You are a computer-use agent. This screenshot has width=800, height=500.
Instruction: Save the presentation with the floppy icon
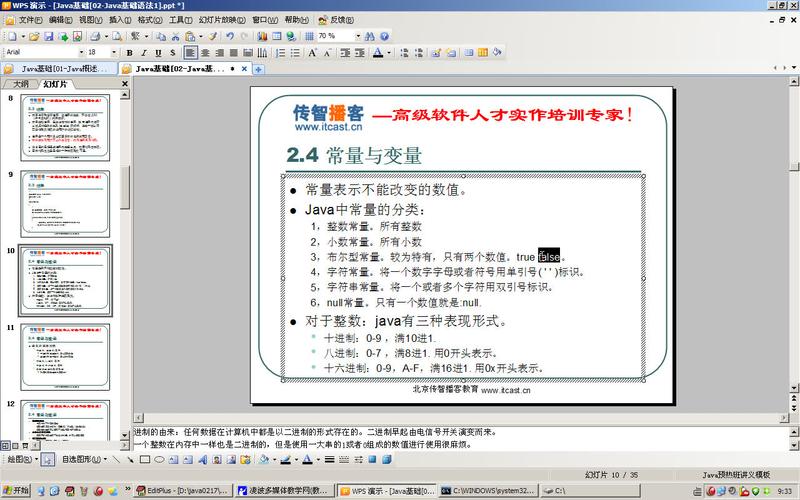point(48,36)
